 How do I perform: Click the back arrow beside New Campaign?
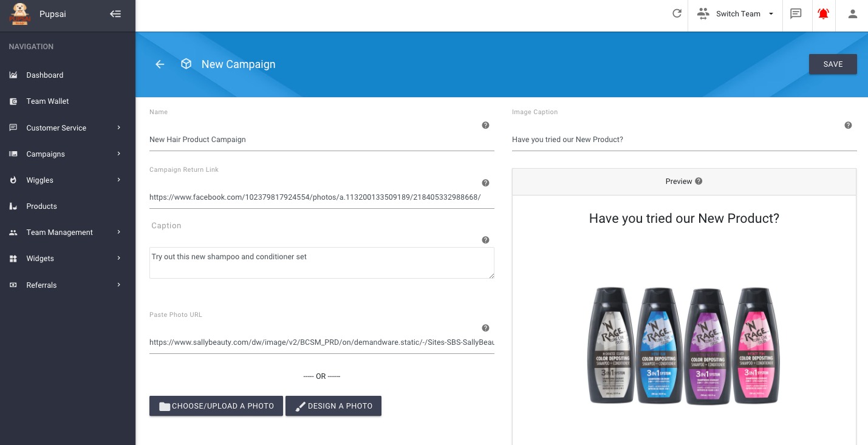click(160, 64)
